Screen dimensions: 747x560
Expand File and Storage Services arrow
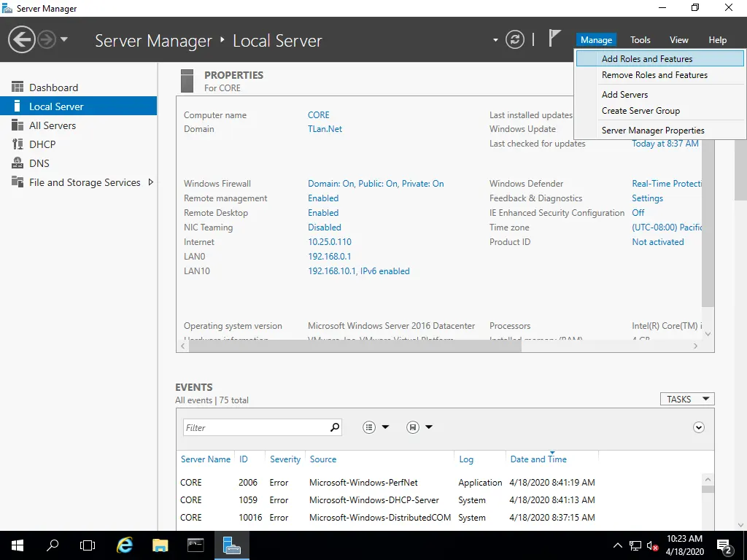[x=150, y=182]
